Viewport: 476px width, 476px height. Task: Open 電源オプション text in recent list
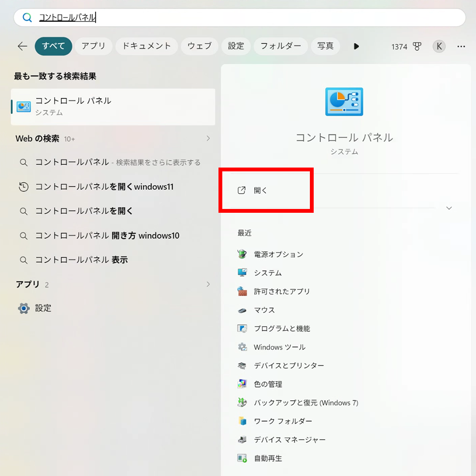[x=278, y=254]
